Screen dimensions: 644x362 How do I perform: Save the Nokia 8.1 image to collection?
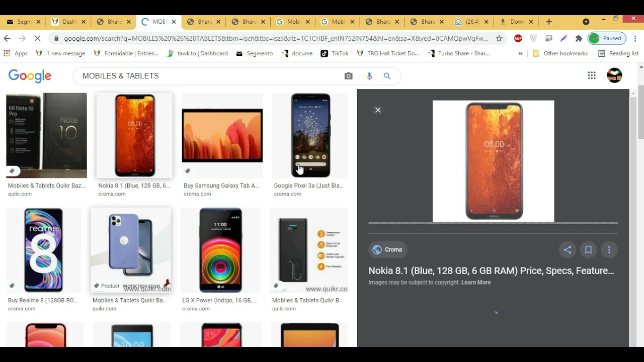coord(588,250)
